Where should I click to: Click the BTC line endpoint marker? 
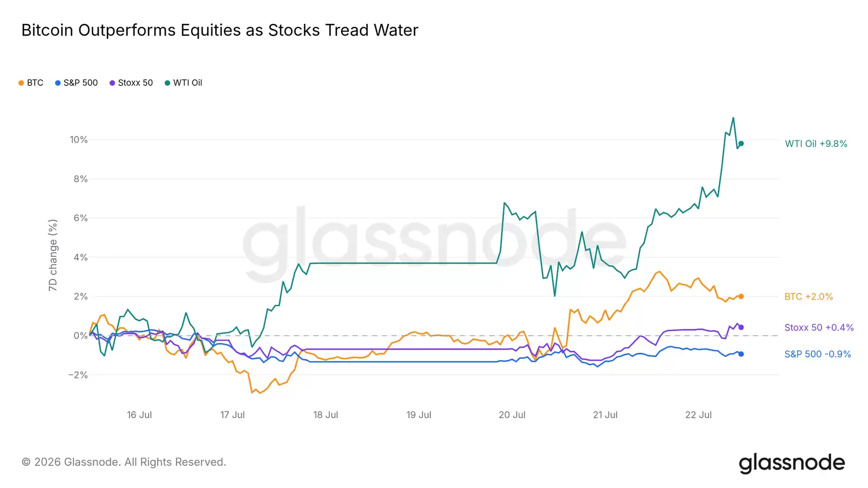741,297
